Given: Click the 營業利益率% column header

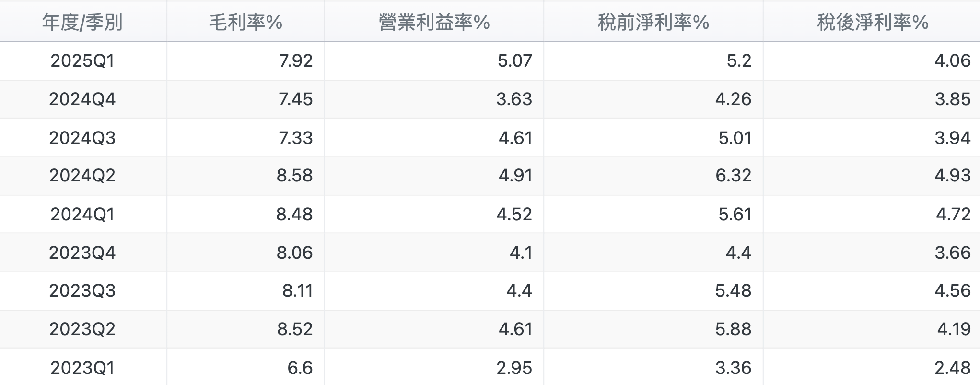Looking at the screenshot, I should (x=434, y=22).
